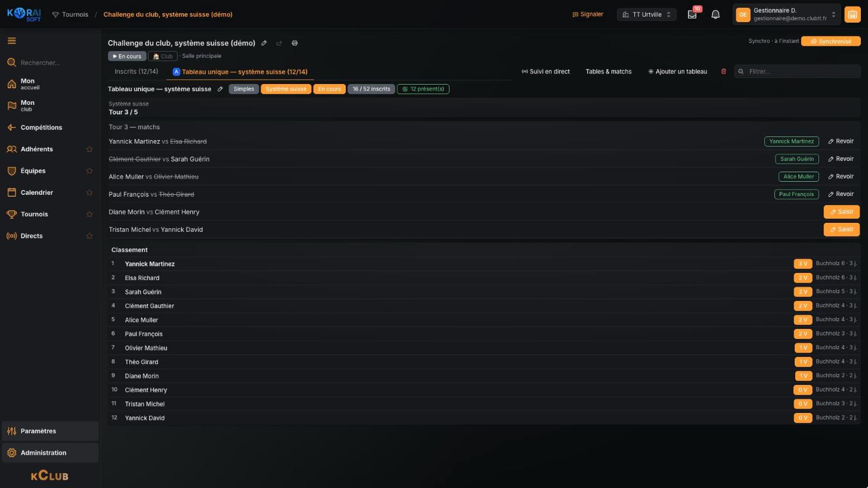Edit the tournament title with the pencil icon
868x488 pixels.
pos(264,43)
